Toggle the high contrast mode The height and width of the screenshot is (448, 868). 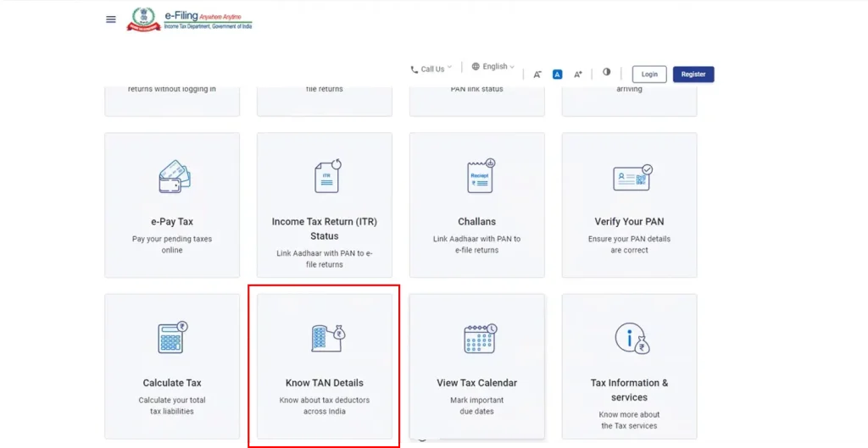607,73
